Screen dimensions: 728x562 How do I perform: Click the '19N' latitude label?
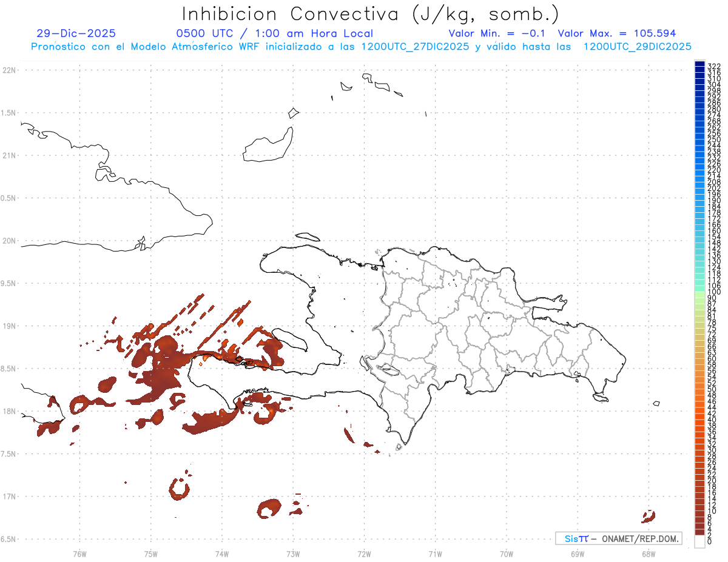(x=8, y=326)
